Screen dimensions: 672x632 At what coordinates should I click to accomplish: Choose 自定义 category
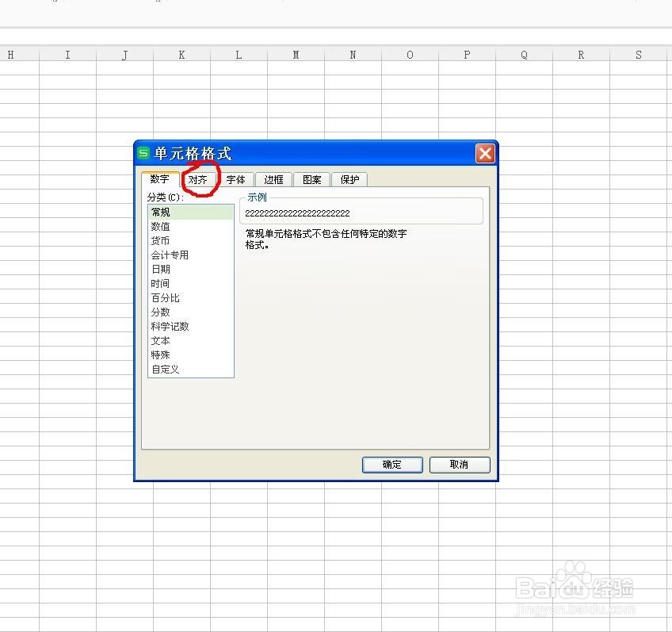(x=191, y=370)
